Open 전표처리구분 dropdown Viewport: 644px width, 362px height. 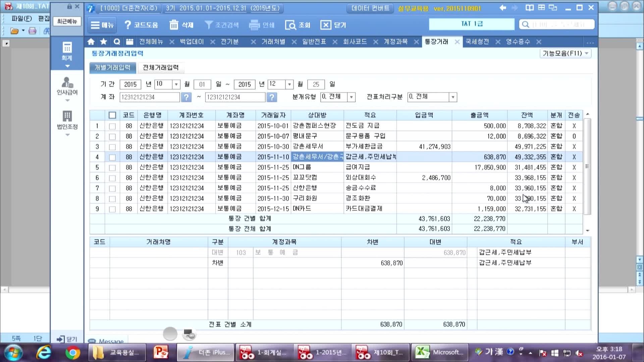(x=453, y=97)
